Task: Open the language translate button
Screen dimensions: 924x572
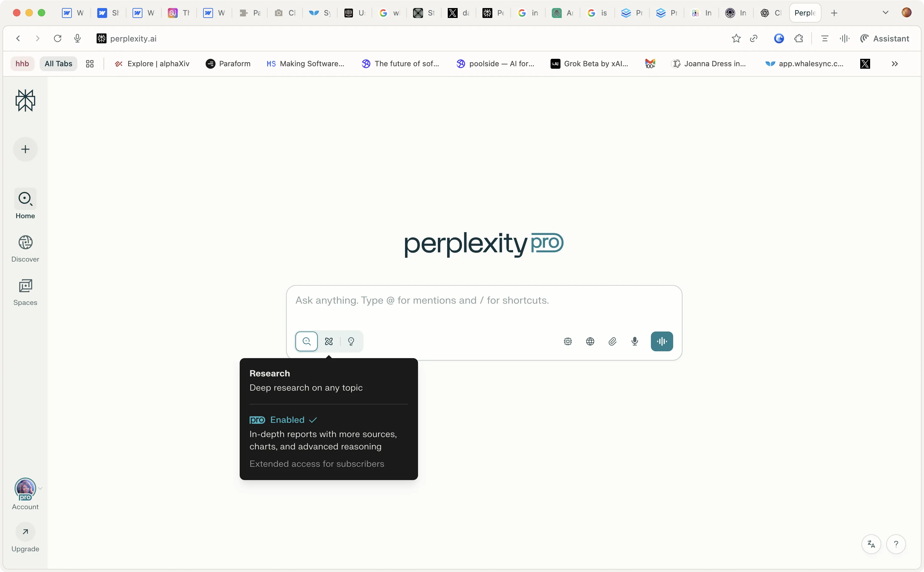Action: coord(871,544)
